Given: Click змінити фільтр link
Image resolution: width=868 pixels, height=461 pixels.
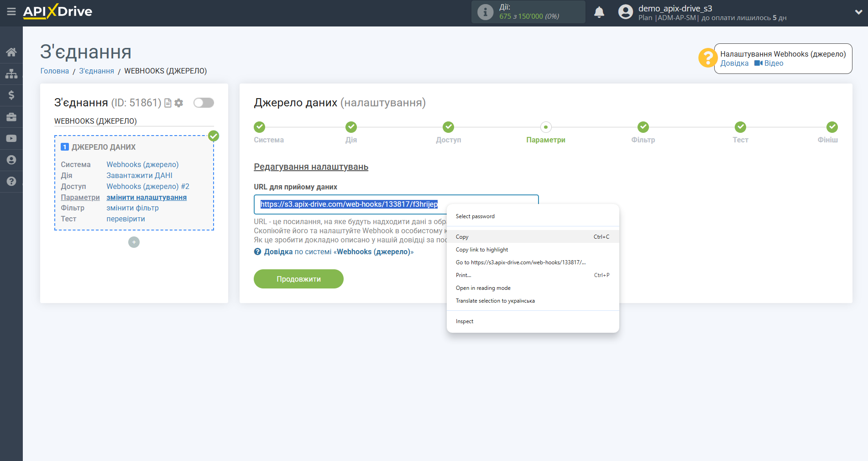Looking at the screenshot, I should [132, 208].
